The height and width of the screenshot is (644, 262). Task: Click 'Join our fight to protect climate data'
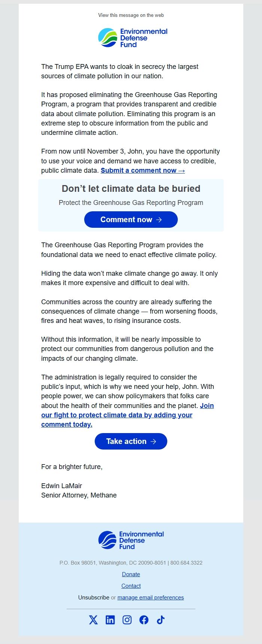coord(117,415)
